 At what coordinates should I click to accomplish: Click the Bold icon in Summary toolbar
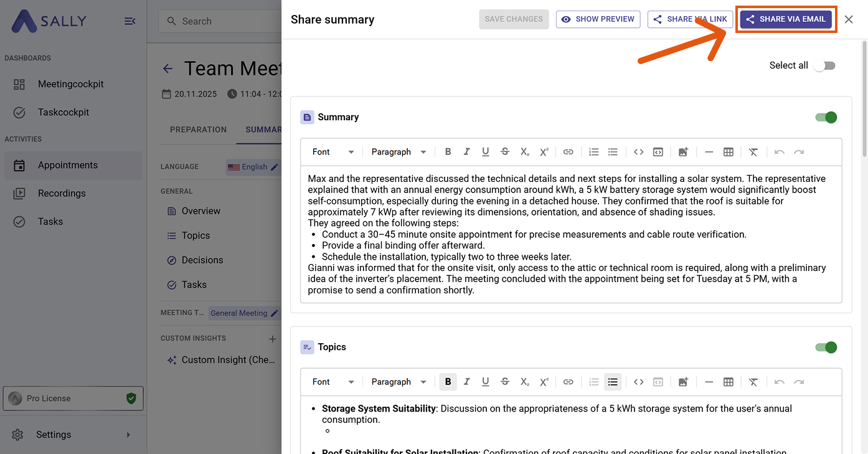point(448,152)
